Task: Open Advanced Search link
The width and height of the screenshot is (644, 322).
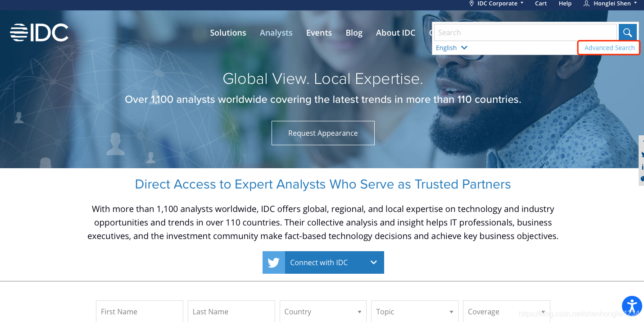Action: coord(609,48)
